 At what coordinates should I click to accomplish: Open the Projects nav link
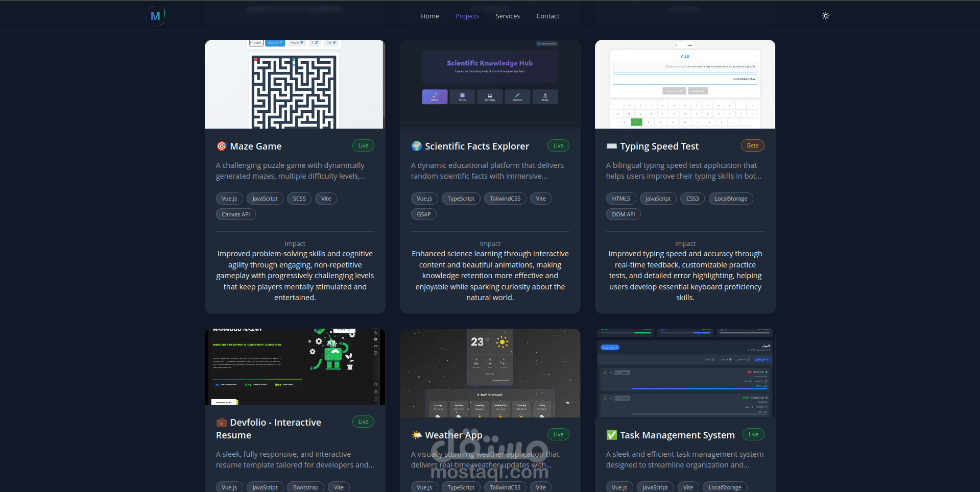click(x=467, y=16)
